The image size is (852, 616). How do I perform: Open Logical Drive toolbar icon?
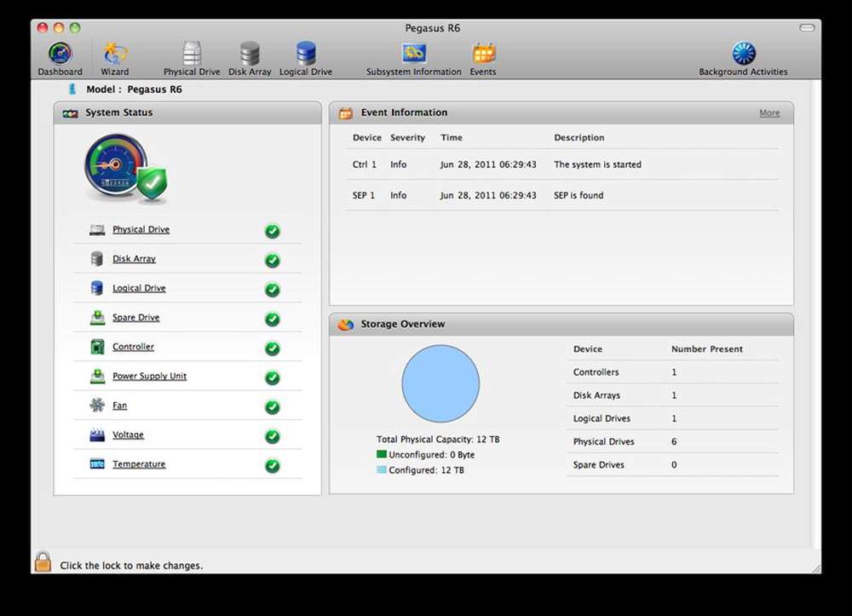306,54
